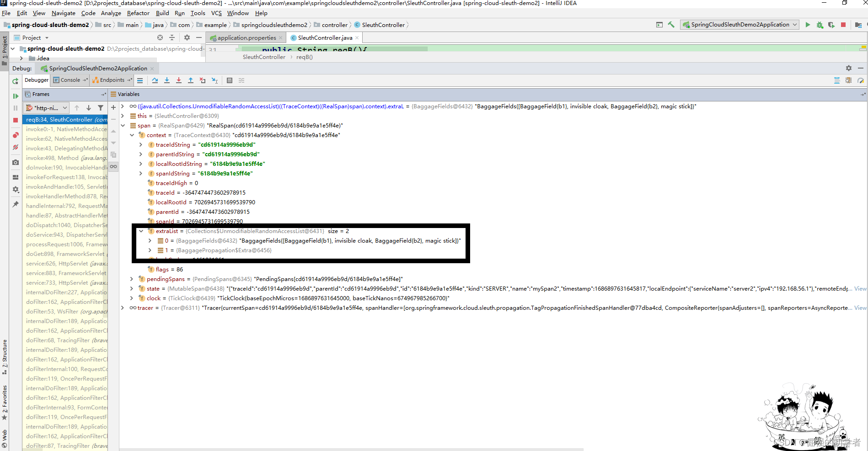Screen dimensions: 868x451
Task: Click Step Over debugger button
Action: click(x=155, y=80)
